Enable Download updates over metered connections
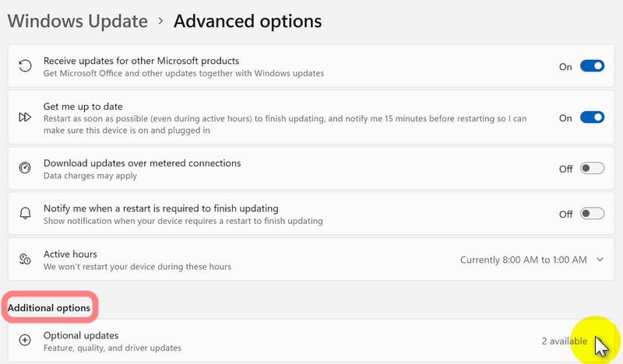623x364 pixels. (592, 169)
